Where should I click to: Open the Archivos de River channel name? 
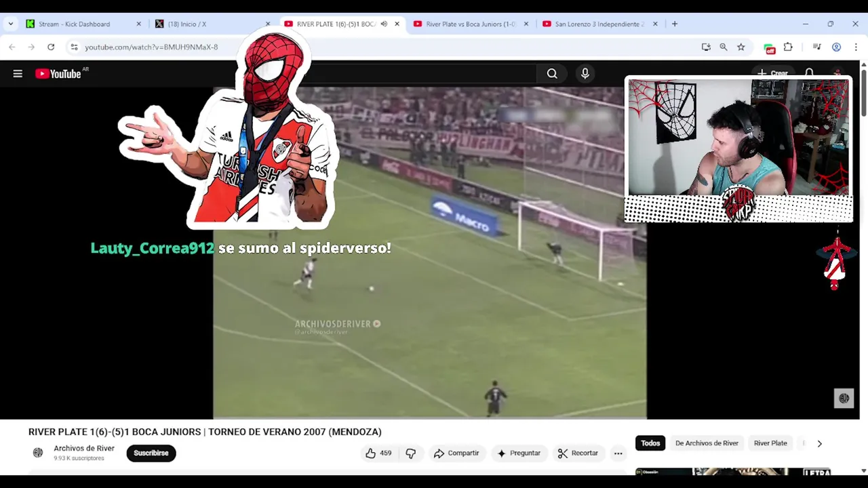click(x=84, y=448)
